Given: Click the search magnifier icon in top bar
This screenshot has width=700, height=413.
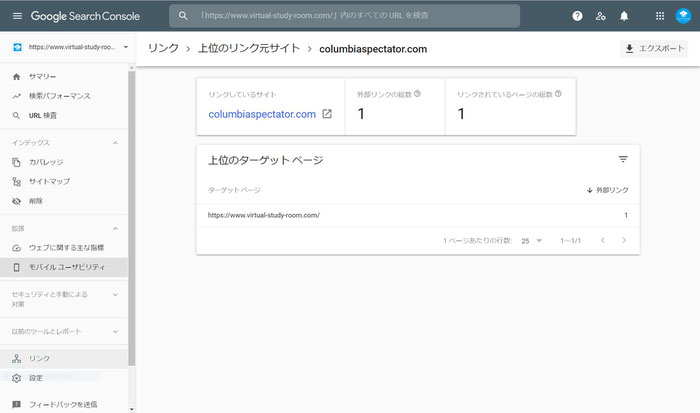Looking at the screenshot, I should 183,16.
